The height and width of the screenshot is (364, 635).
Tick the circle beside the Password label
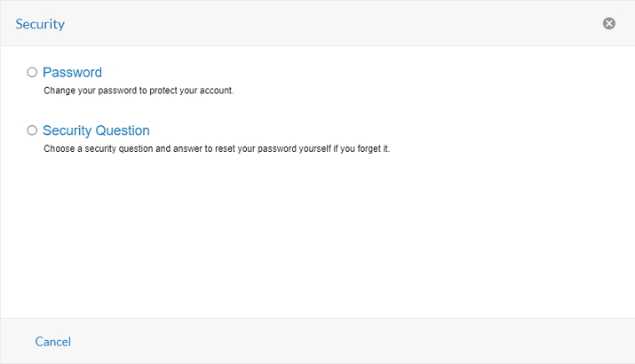point(32,72)
